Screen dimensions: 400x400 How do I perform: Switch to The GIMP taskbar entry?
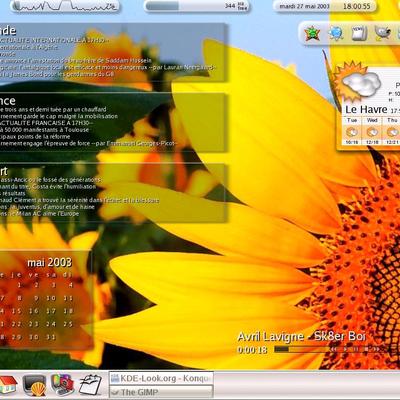click(161, 392)
